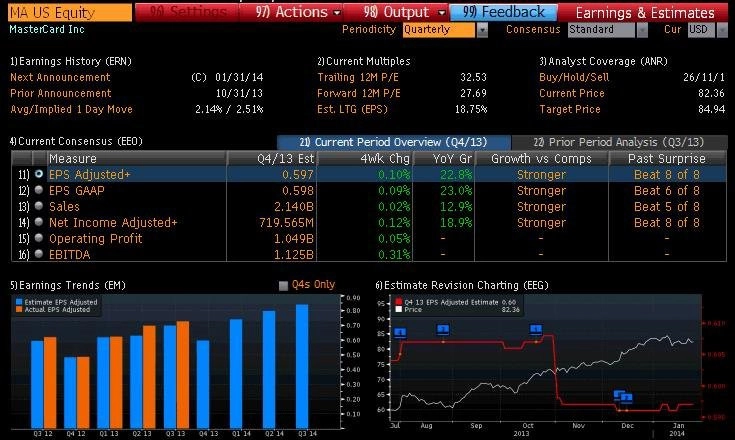Click the Current Price value 82.36
Viewport: 735px width, 440px height.
[711, 93]
